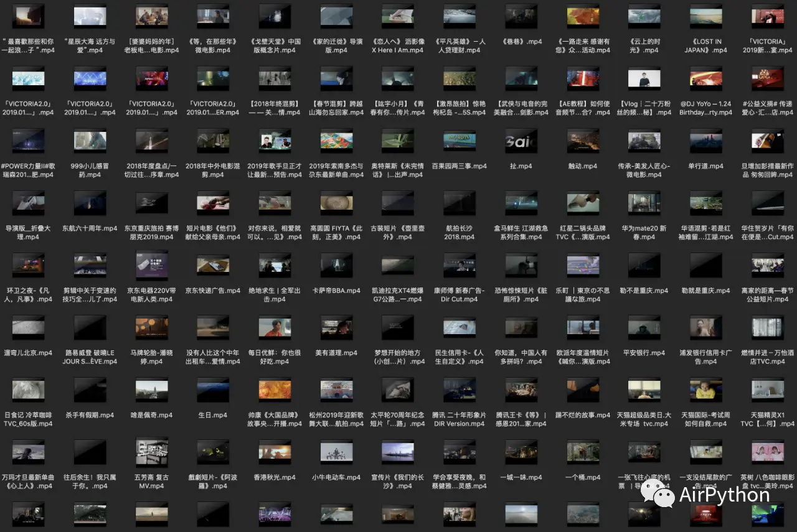Click name 康师傅 新春广告-Dir Cut.mp4
This screenshot has width=797, height=532.
tap(460, 295)
